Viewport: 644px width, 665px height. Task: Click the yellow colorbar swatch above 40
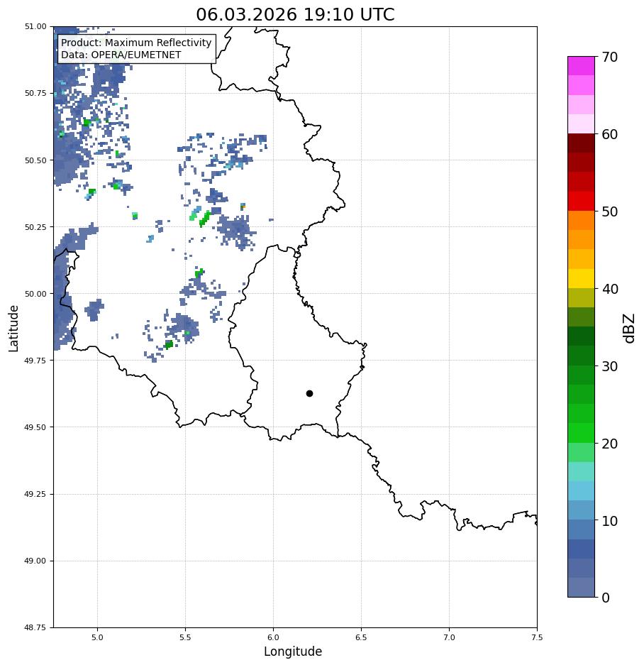[582, 279]
